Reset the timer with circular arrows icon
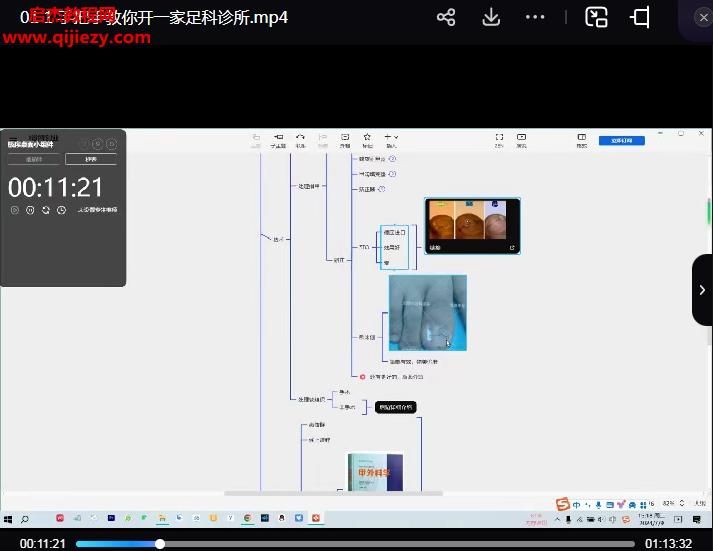The height and width of the screenshot is (551, 713). click(45, 210)
